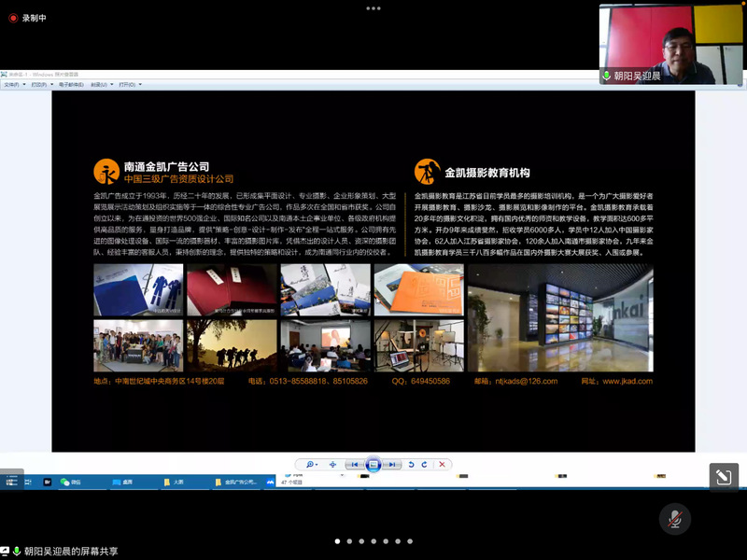This screenshot has width=747, height=560.
Task: Click the orange 南通金凯广告公司 logo
Action: (x=106, y=172)
